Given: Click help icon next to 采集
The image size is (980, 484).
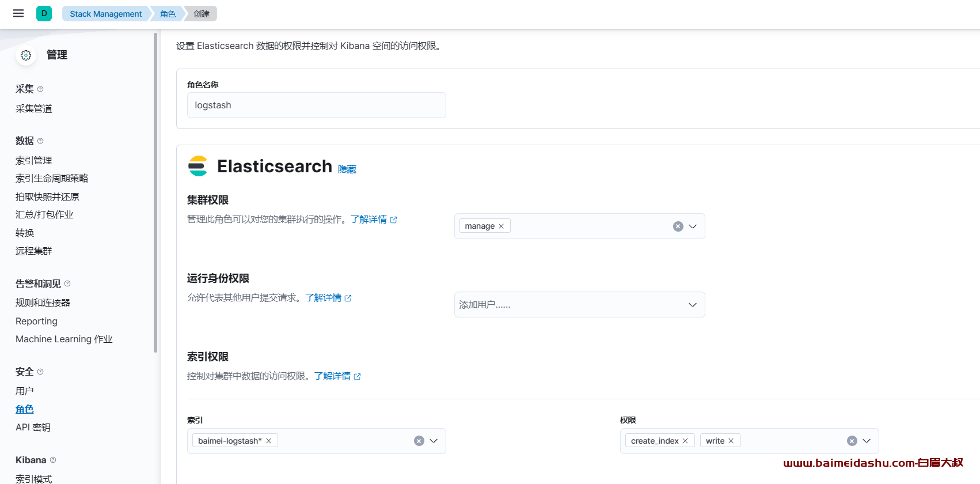Looking at the screenshot, I should [x=40, y=89].
